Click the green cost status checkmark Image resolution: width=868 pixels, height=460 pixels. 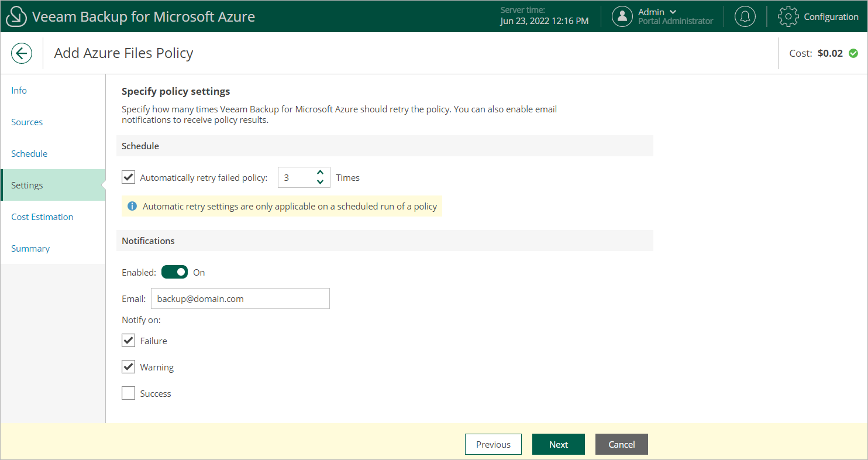click(x=853, y=53)
